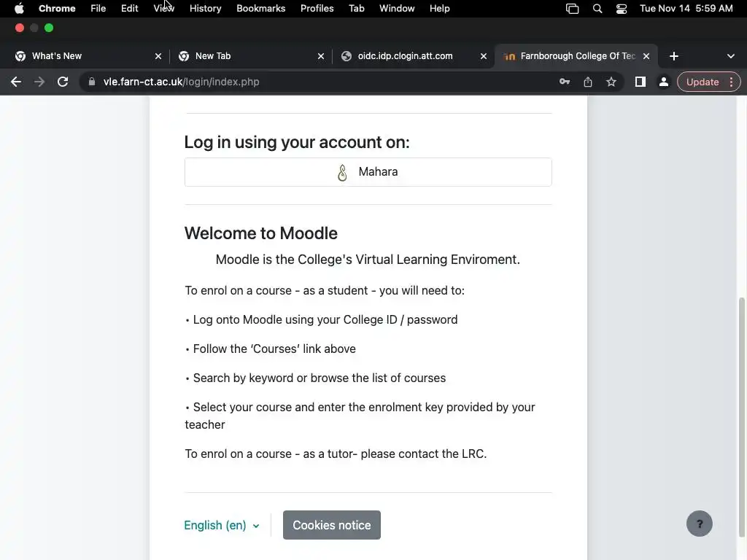Open the Bookmarks menu
Viewport: 747px width, 560px height.
[260, 9]
